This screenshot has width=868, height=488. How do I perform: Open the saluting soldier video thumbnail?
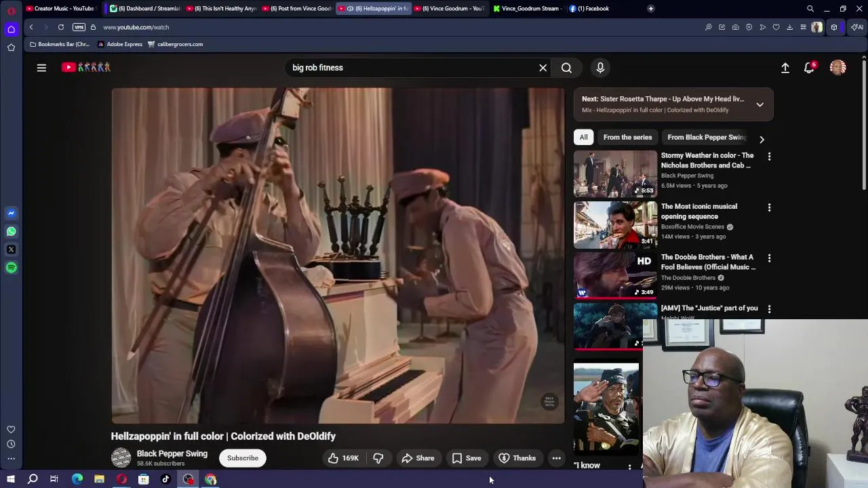click(x=606, y=407)
